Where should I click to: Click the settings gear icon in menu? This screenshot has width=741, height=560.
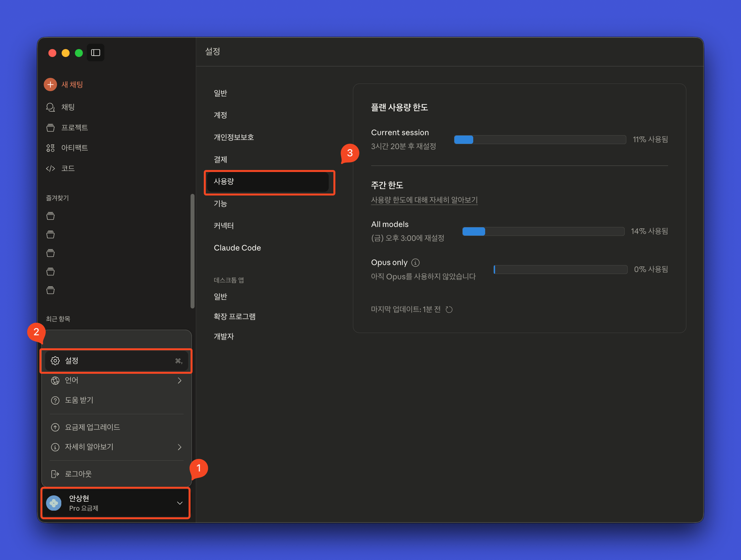55,361
